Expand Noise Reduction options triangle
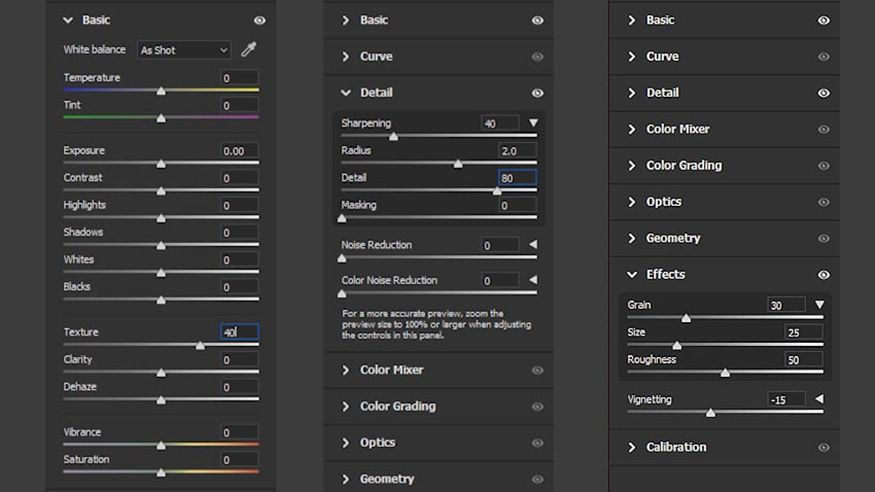 click(533, 244)
